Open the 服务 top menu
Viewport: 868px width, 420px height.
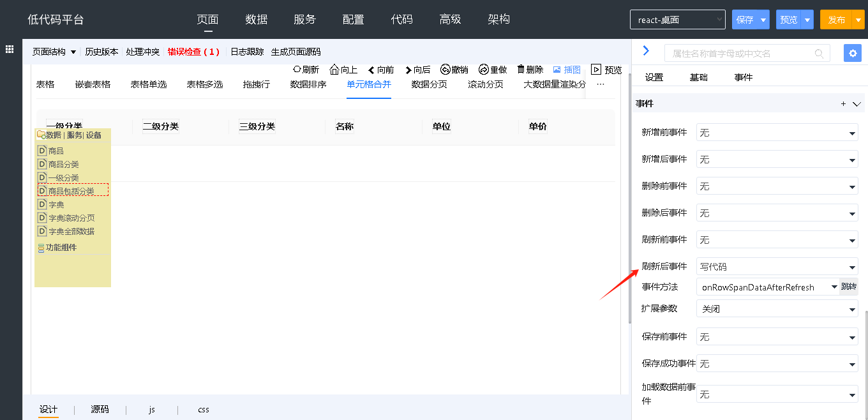coord(305,19)
